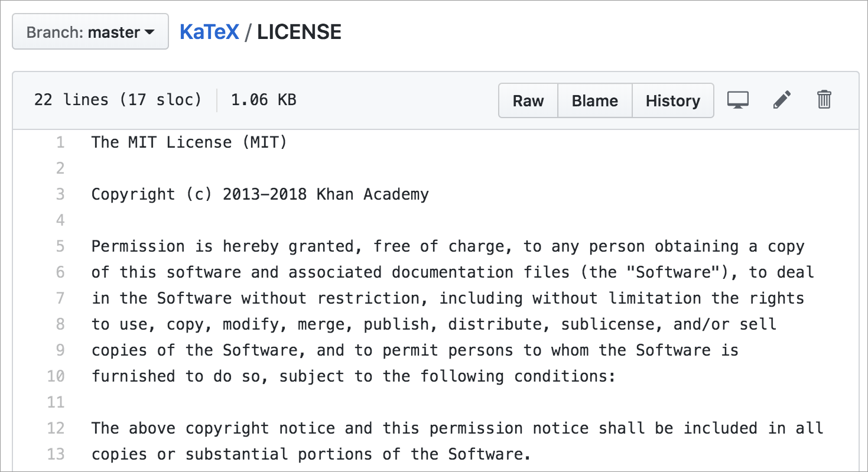Open the Blame view
The width and height of the screenshot is (868, 472).
[x=594, y=100]
